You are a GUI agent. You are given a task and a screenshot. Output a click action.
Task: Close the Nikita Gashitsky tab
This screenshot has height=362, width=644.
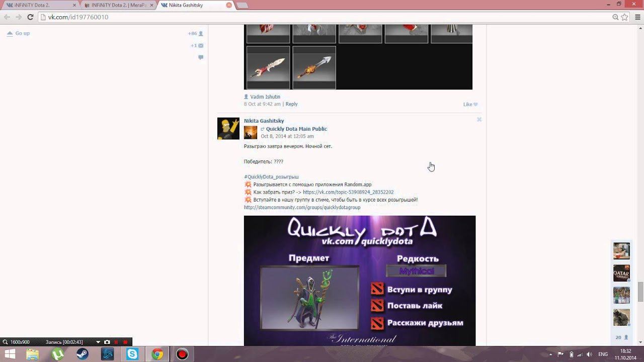[229, 5]
